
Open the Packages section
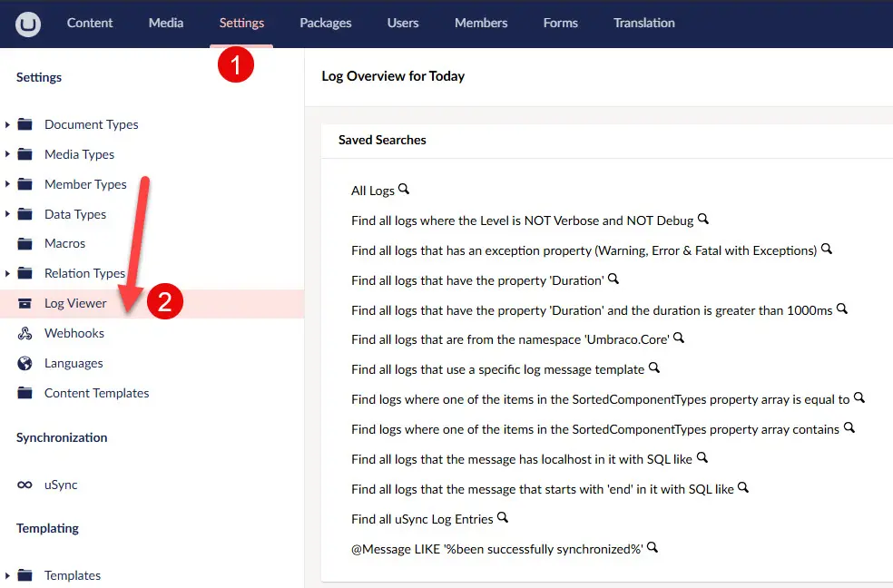pos(325,24)
